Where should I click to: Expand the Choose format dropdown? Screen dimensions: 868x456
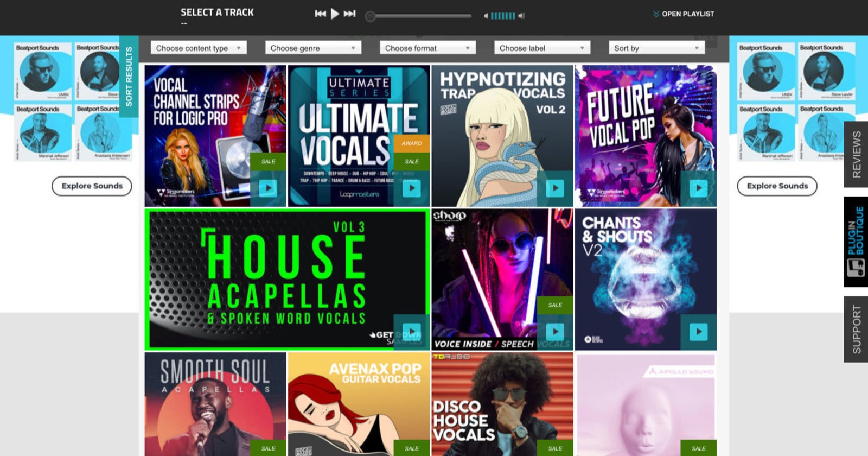pyautogui.click(x=427, y=48)
